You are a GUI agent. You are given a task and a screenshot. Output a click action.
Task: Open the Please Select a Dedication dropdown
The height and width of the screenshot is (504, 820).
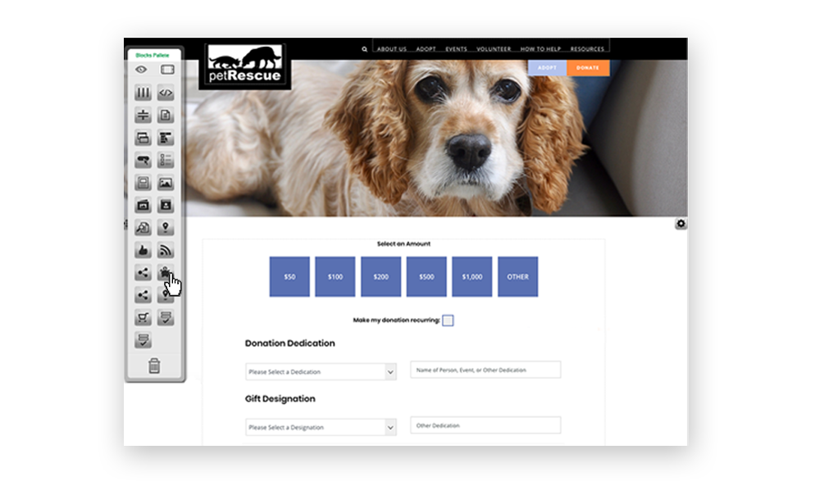coord(320,371)
